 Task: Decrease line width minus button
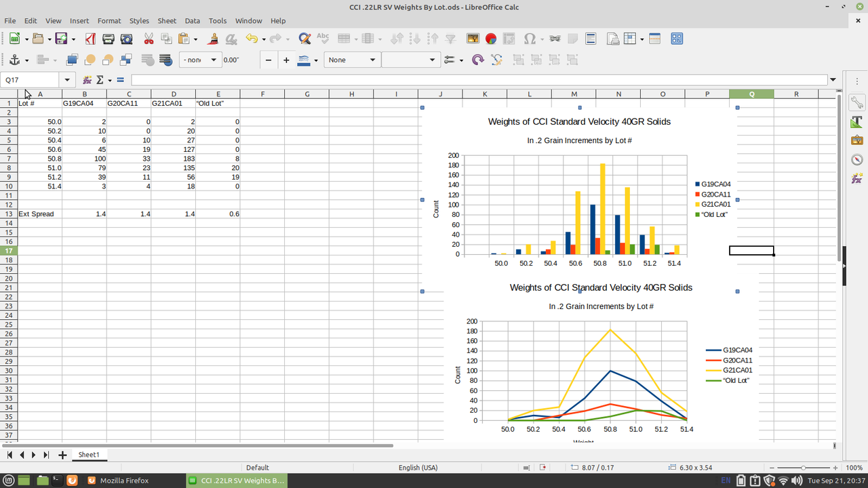pyautogui.click(x=269, y=60)
